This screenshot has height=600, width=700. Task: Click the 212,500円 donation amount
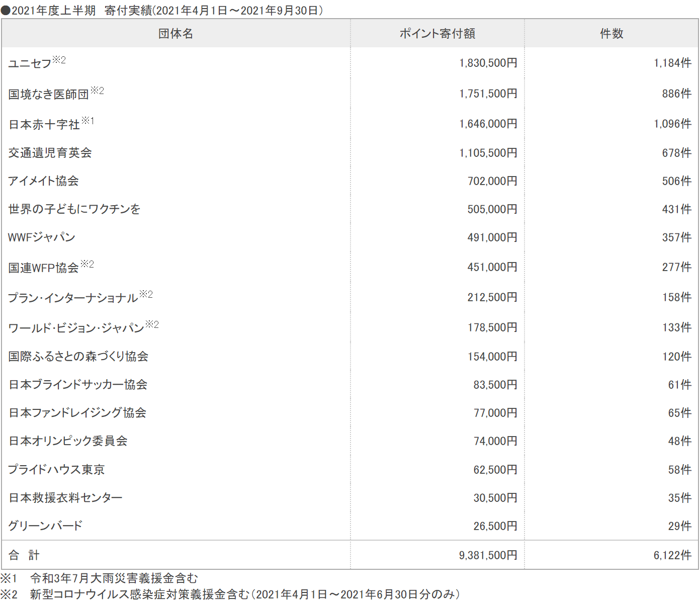pos(492,297)
